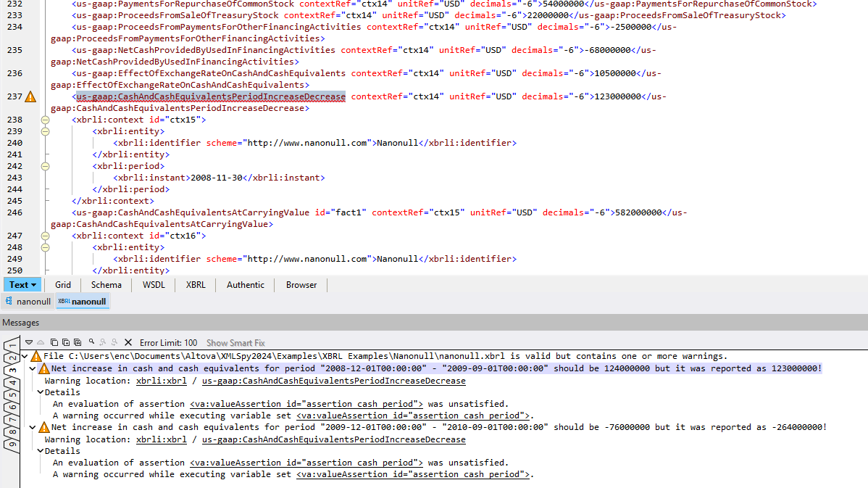The width and height of the screenshot is (868, 488).
Task: Copy message and its details icon
Action: pos(66,342)
